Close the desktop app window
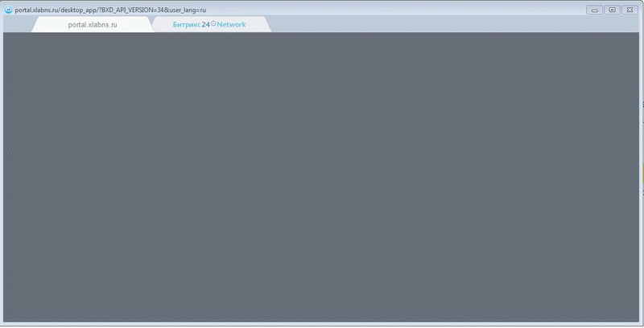The width and height of the screenshot is (644, 328). point(630,10)
